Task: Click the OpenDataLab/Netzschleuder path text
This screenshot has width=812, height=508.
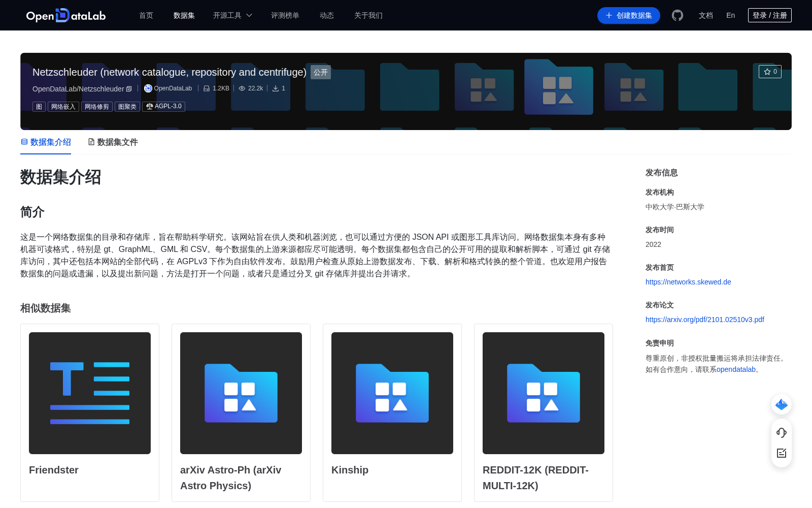Action: click(78, 89)
